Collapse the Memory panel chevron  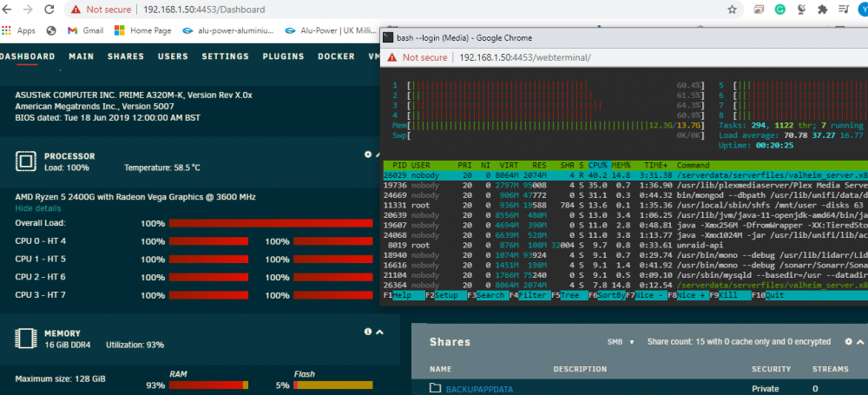pos(380,332)
